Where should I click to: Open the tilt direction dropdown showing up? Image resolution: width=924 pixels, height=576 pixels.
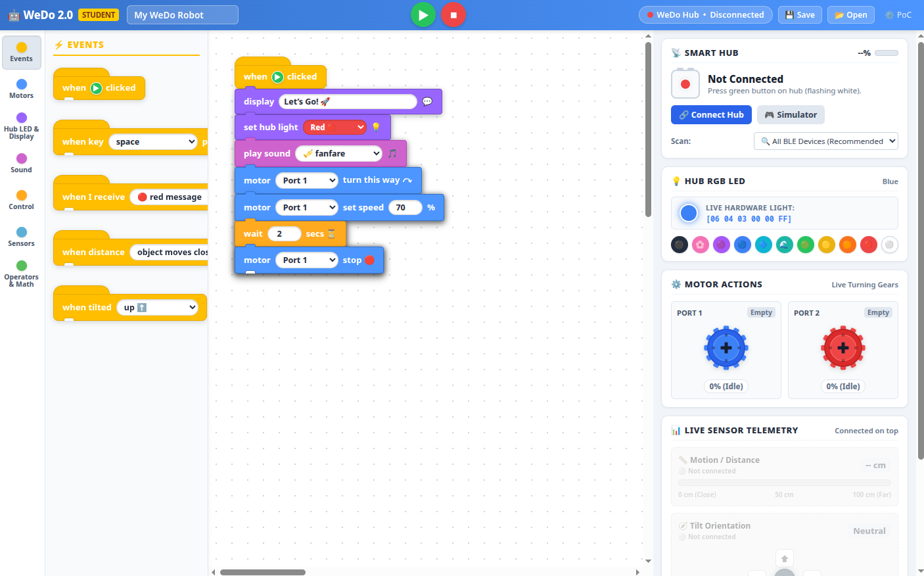[157, 307]
